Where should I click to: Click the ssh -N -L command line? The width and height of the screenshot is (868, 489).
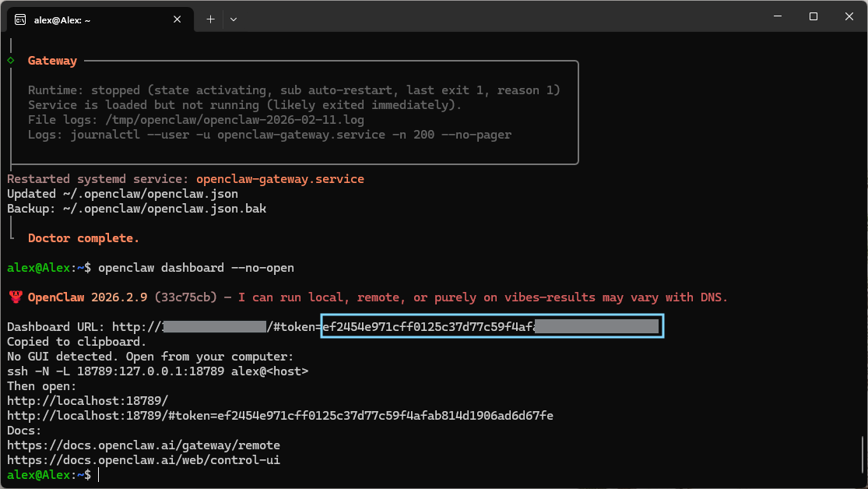point(157,371)
